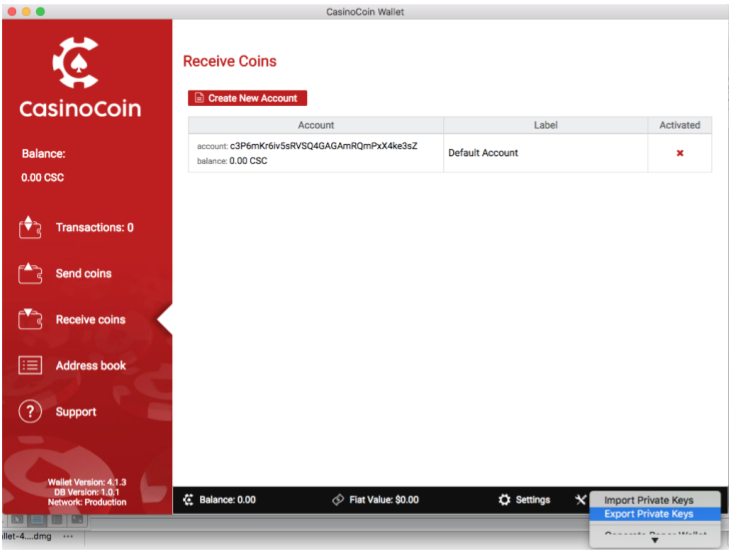Click the .dmg download item below the wallet

point(27,536)
